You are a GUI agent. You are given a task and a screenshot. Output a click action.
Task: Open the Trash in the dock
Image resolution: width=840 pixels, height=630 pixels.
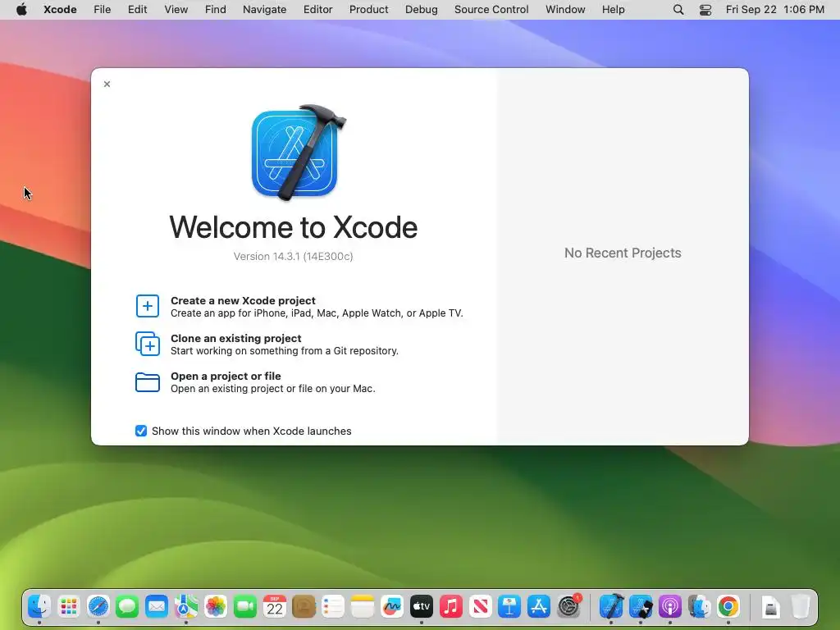pos(801,606)
